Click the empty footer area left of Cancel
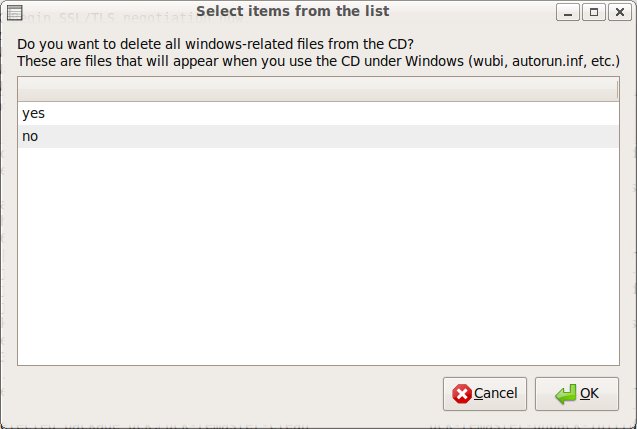The width and height of the screenshot is (637, 429). tap(220, 393)
